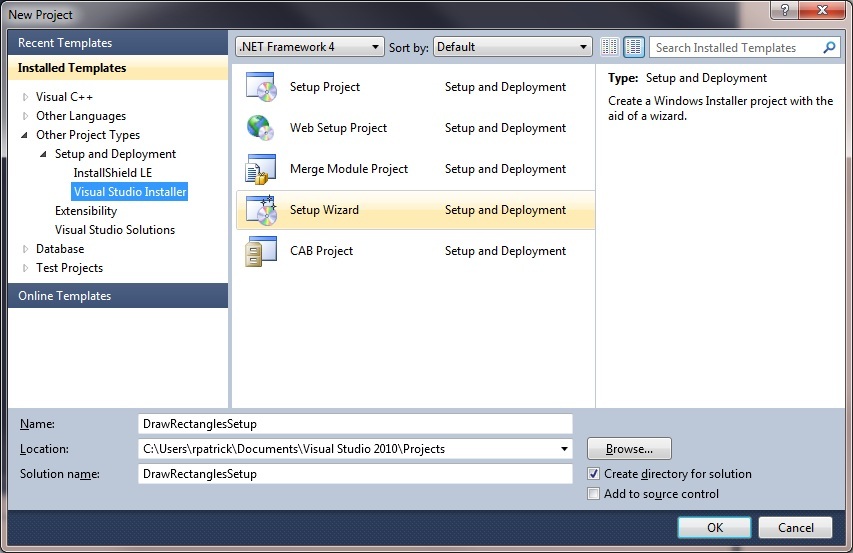This screenshot has height=553, width=853.
Task: Select InstallShield LE in the tree
Action: [112, 173]
